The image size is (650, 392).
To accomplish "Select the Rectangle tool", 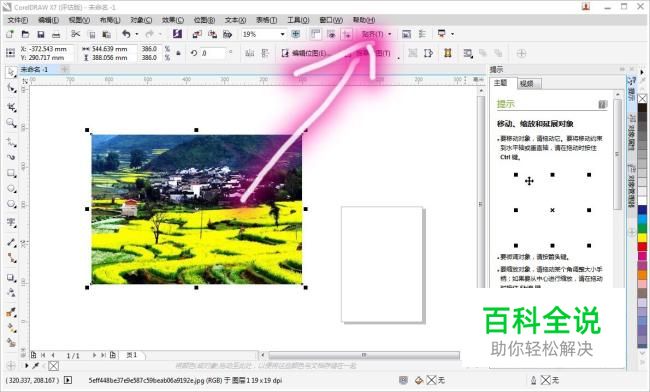I will pyautogui.click(x=11, y=173).
